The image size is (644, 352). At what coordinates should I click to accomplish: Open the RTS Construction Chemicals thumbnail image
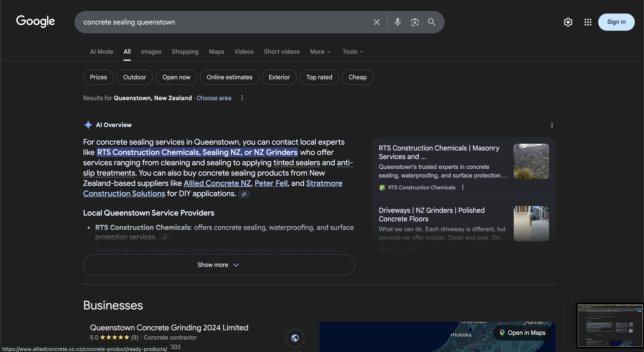pyautogui.click(x=531, y=161)
